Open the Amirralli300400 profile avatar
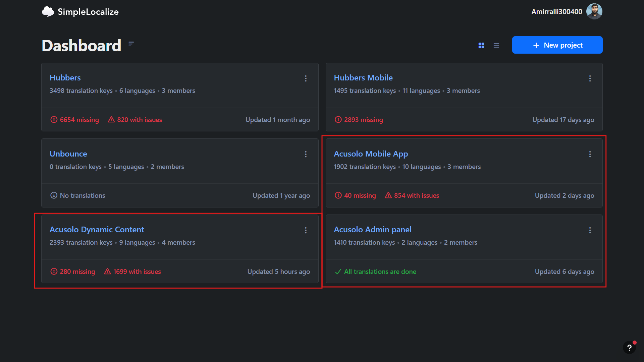Screen dimensions: 644x362 coord(594,11)
